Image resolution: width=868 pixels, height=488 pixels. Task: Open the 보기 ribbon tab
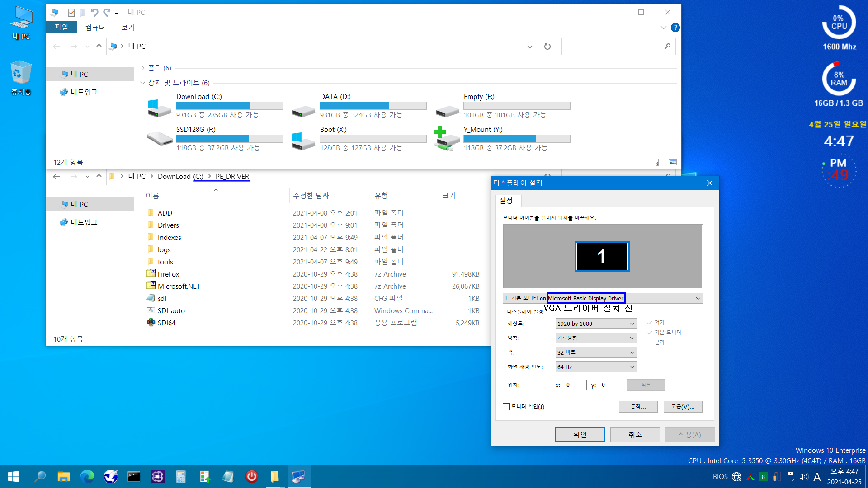pyautogui.click(x=128, y=27)
